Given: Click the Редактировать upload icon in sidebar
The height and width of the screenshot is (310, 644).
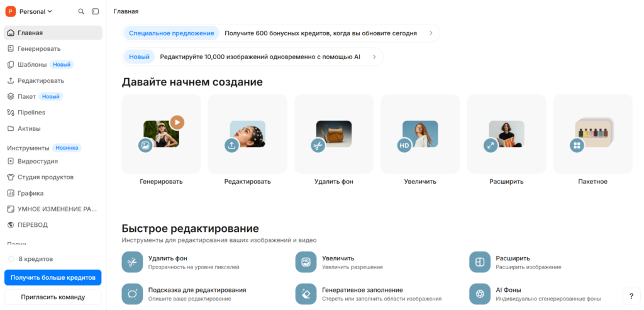Looking at the screenshot, I should [11, 80].
